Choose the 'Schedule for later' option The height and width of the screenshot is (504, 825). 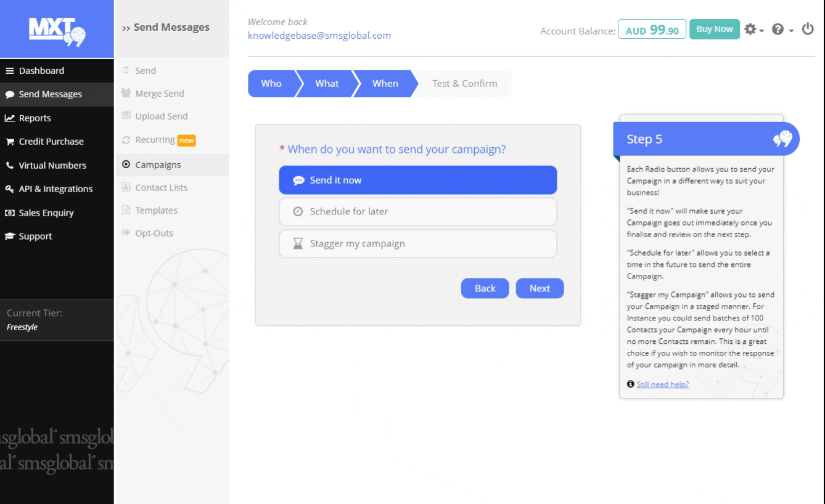[x=417, y=211]
